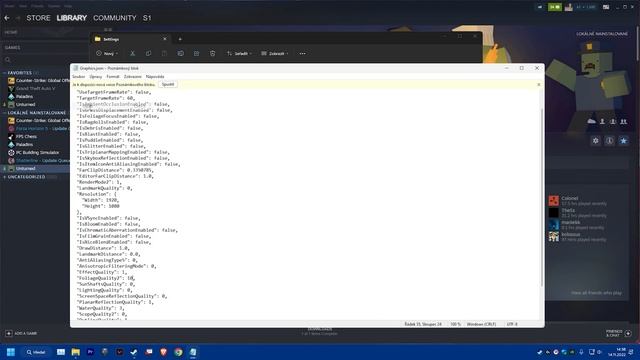Select Forza Horizon 5 in the library
The image size is (640, 360).
[x=38, y=129]
